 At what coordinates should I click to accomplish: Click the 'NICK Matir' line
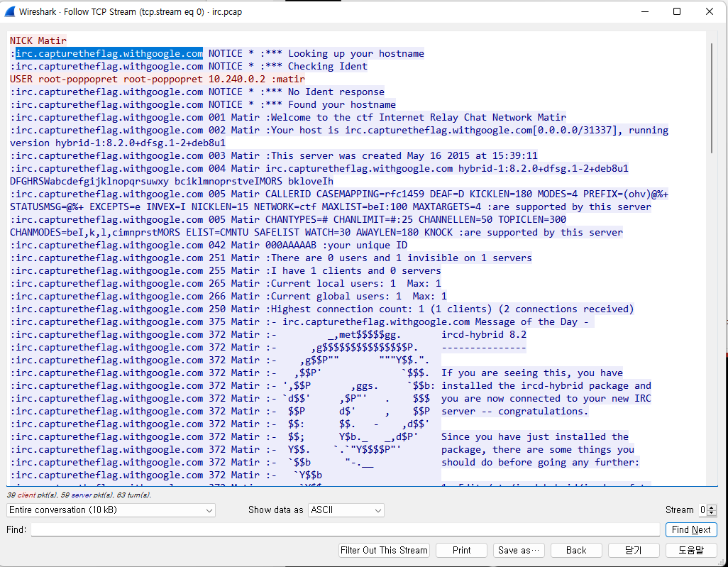pos(38,41)
